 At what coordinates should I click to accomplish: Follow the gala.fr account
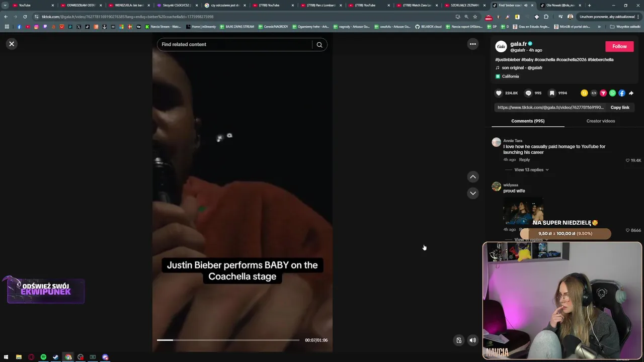[619, 46]
